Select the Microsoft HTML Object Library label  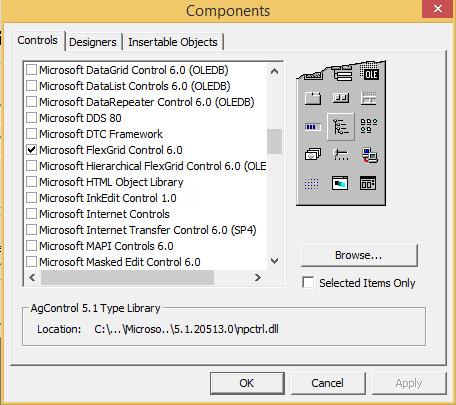tap(111, 182)
